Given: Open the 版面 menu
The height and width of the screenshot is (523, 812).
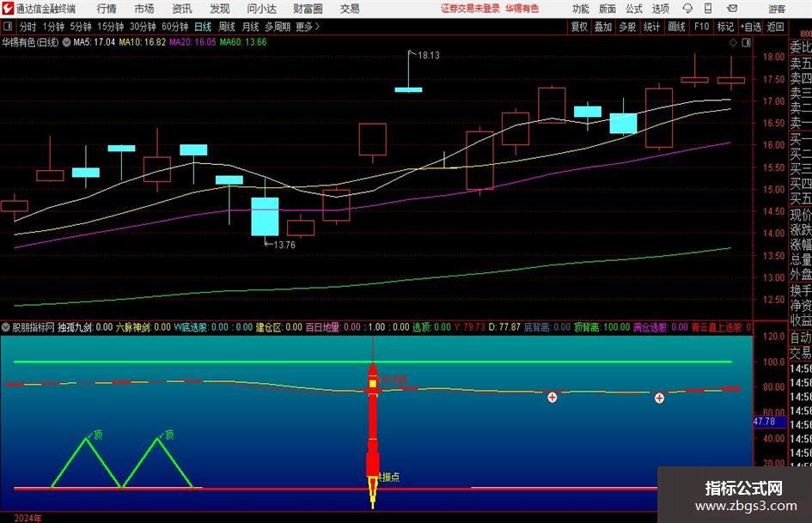Looking at the screenshot, I should coord(607,9).
